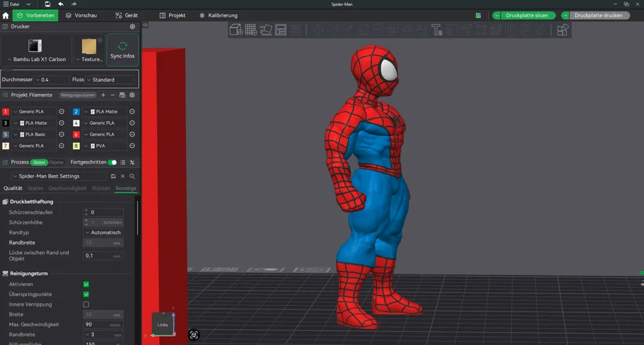The width and height of the screenshot is (644, 345).
Task: Switch to the Gerät tab
Action: [x=126, y=15]
